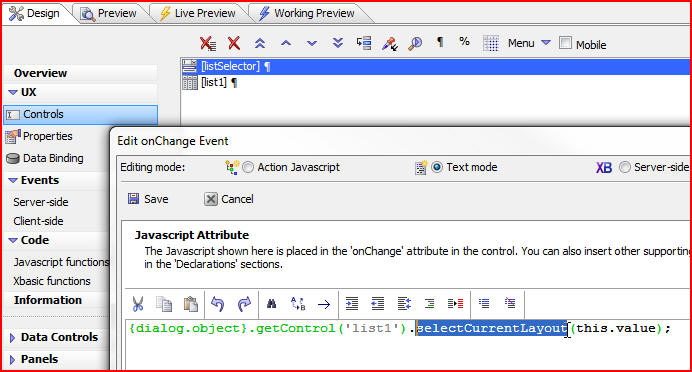Move control to top with double-up arrow
692x372 pixels.
click(x=260, y=43)
